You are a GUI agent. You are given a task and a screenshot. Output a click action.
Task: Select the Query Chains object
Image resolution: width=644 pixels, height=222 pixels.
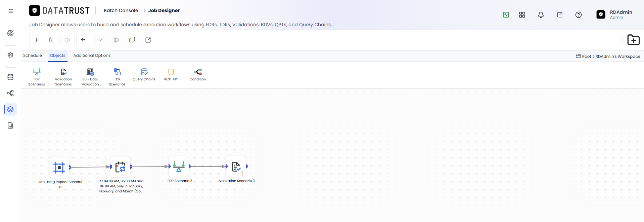click(x=144, y=75)
